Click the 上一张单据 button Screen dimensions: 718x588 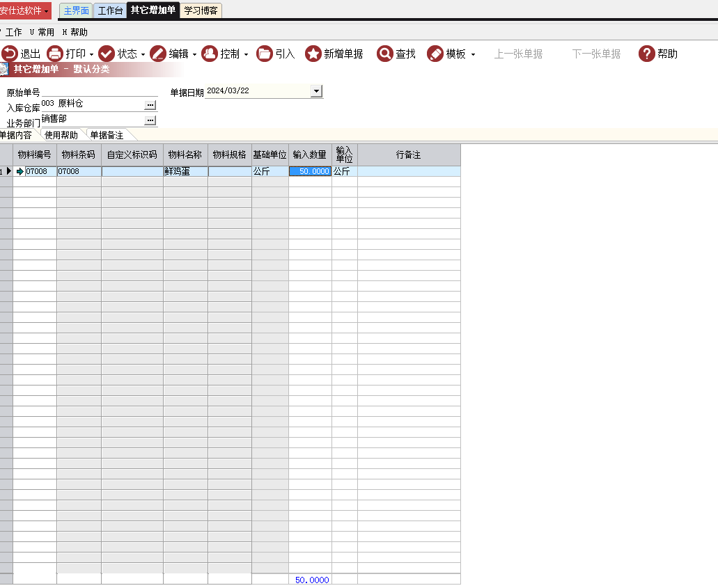coord(518,54)
